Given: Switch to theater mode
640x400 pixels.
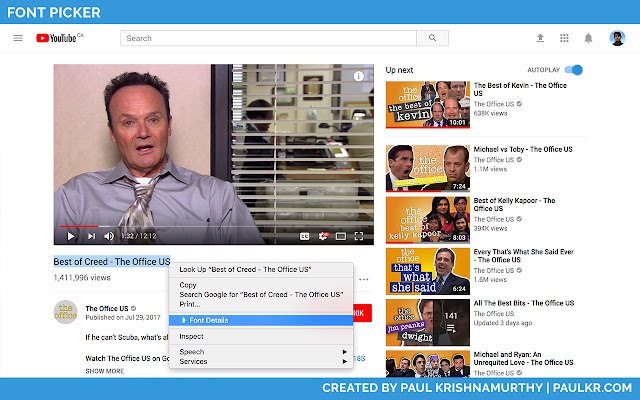Looking at the screenshot, I should click(x=341, y=236).
